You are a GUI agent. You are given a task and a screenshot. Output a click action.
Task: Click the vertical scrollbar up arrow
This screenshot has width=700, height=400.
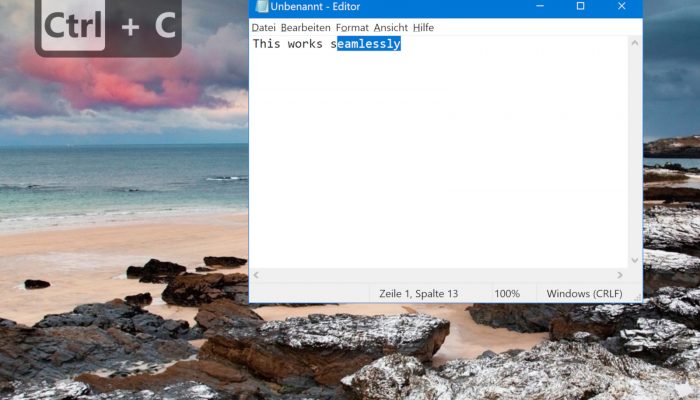(x=634, y=43)
